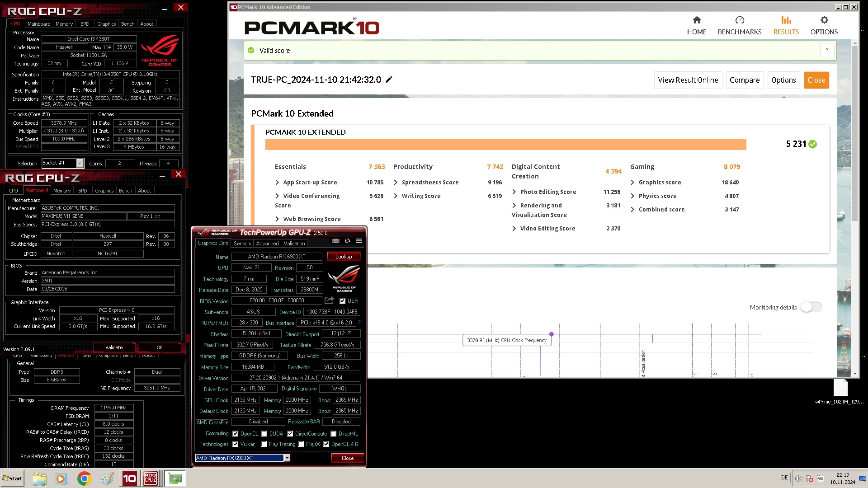Click the Validate button in CPU-Z
The height and width of the screenshot is (488, 868).
pos(114,347)
